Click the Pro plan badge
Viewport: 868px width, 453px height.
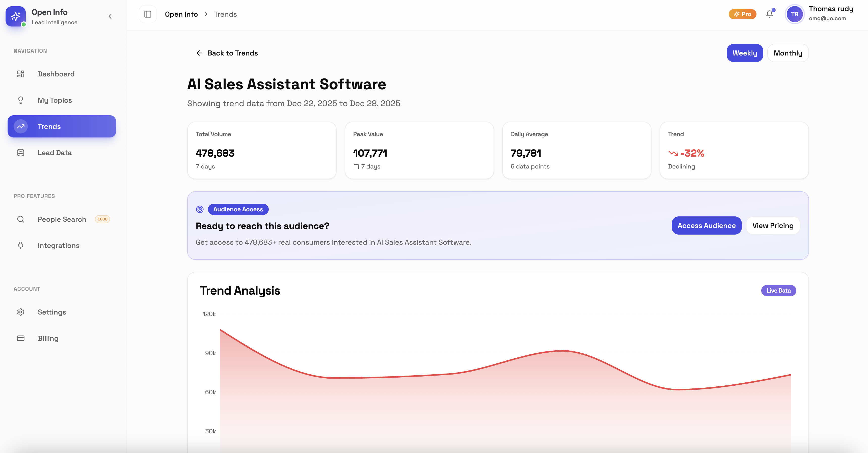[742, 14]
